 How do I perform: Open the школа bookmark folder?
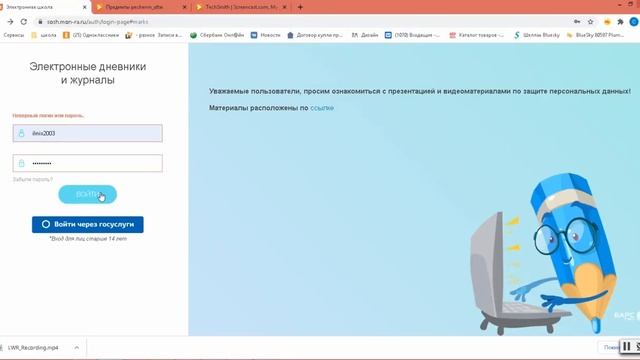point(44,35)
